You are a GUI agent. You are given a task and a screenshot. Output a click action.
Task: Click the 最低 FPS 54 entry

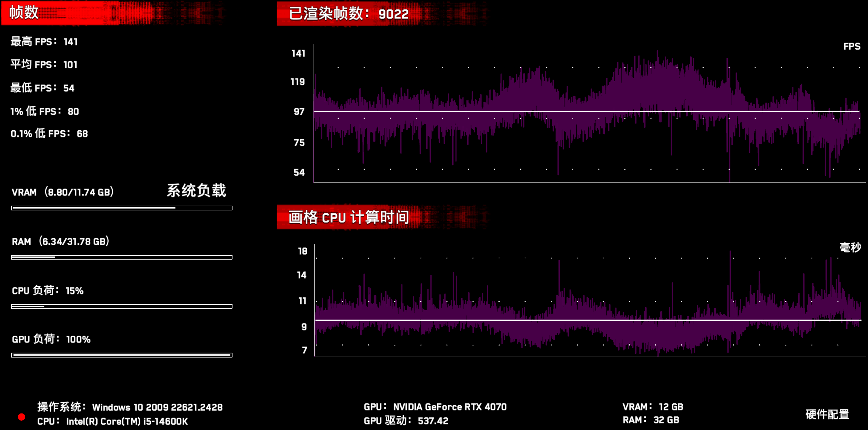(42, 88)
